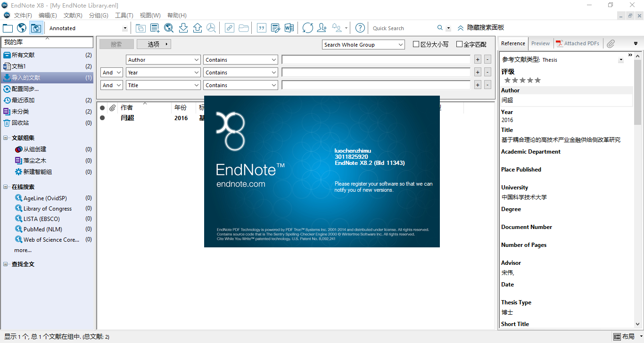Click in the Quick Search field

[x=403, y=28]
